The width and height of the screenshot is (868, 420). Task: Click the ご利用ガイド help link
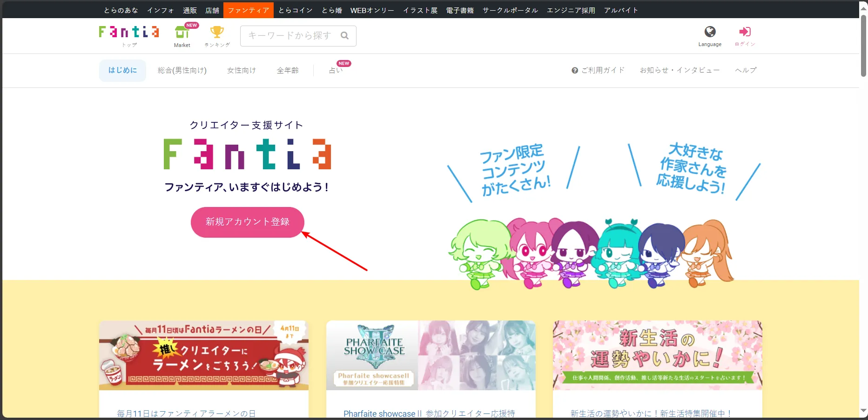click(598, 70)
